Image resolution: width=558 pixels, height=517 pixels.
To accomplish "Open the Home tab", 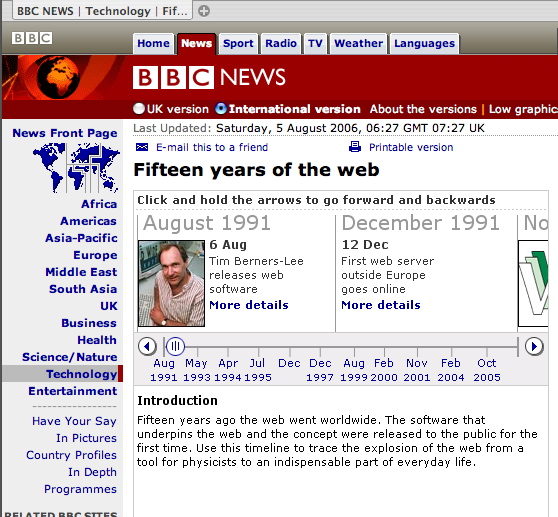I will coord(153,43).
